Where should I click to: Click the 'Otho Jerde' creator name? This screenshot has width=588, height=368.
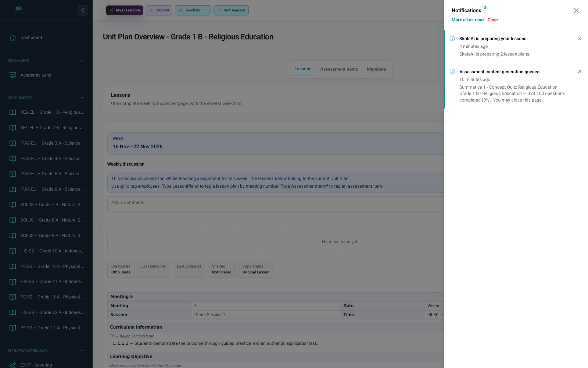tap(121, 272)
